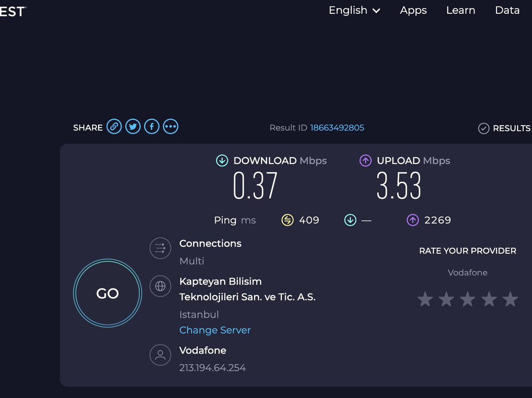Open the Apps menu
Viewport: 532px width, 398px height.
(413, 10)
